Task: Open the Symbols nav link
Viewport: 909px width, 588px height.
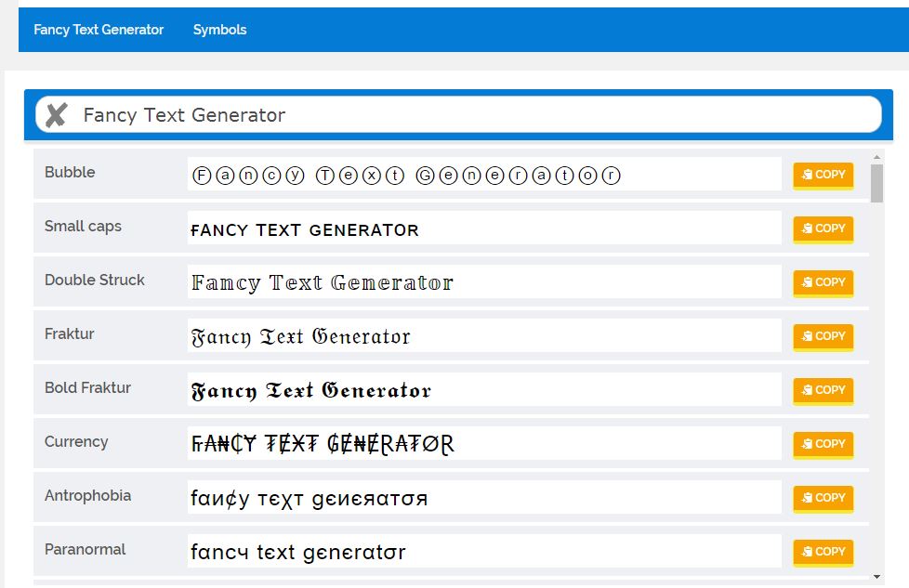Action: pyautogui.click(x=219, y=30)
